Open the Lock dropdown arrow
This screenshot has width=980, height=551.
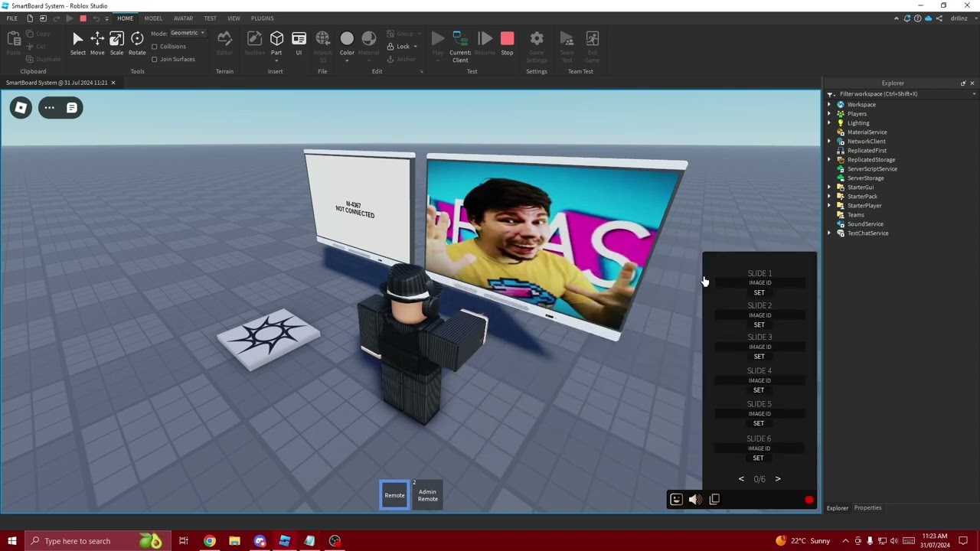pyautogui.click(x=416, y=47)
